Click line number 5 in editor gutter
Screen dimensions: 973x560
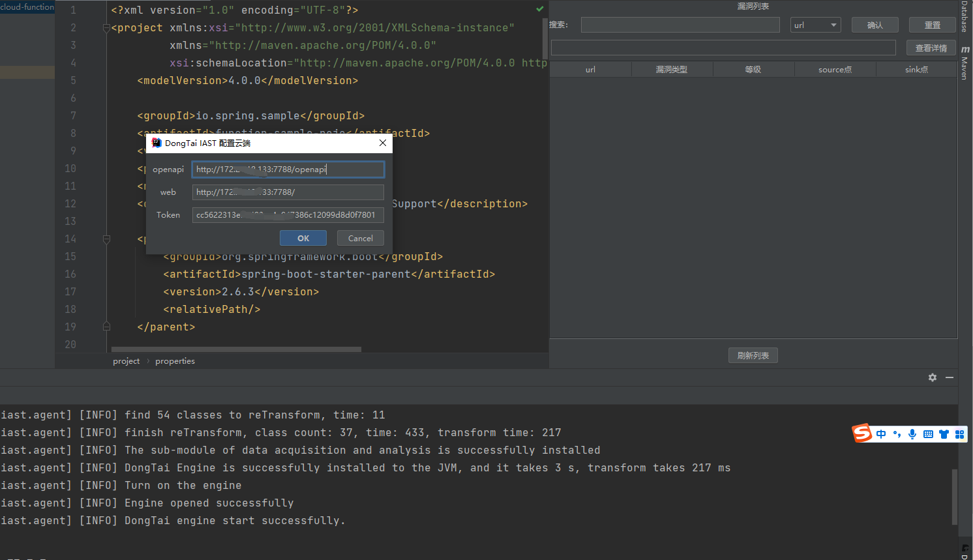pyautogui.click(x=73, y=81)
